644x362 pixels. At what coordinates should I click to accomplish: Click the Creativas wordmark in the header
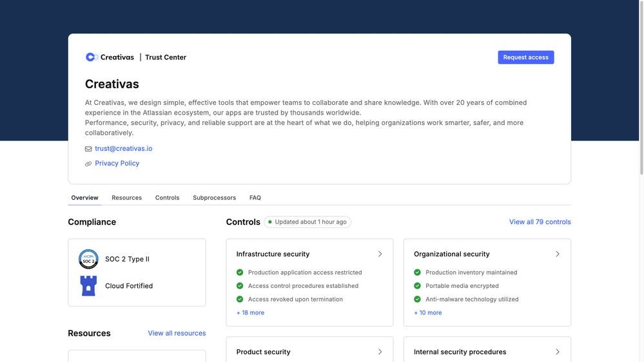point(117,57)
